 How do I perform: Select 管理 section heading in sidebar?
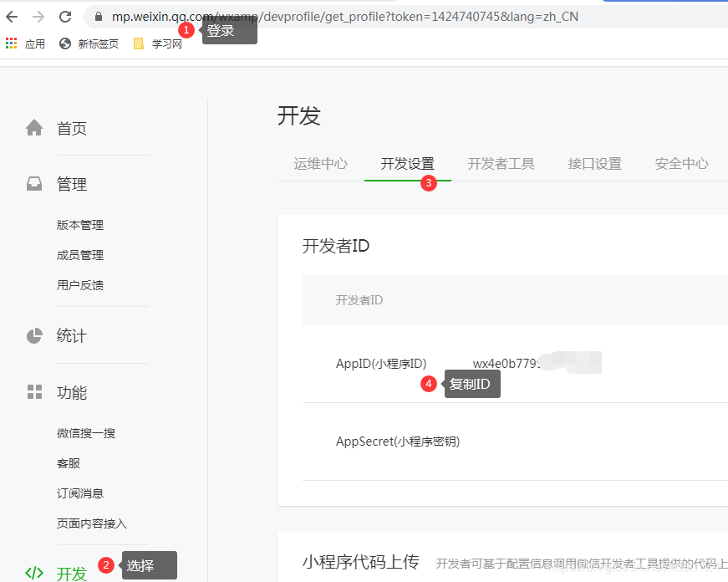[72, 184]
